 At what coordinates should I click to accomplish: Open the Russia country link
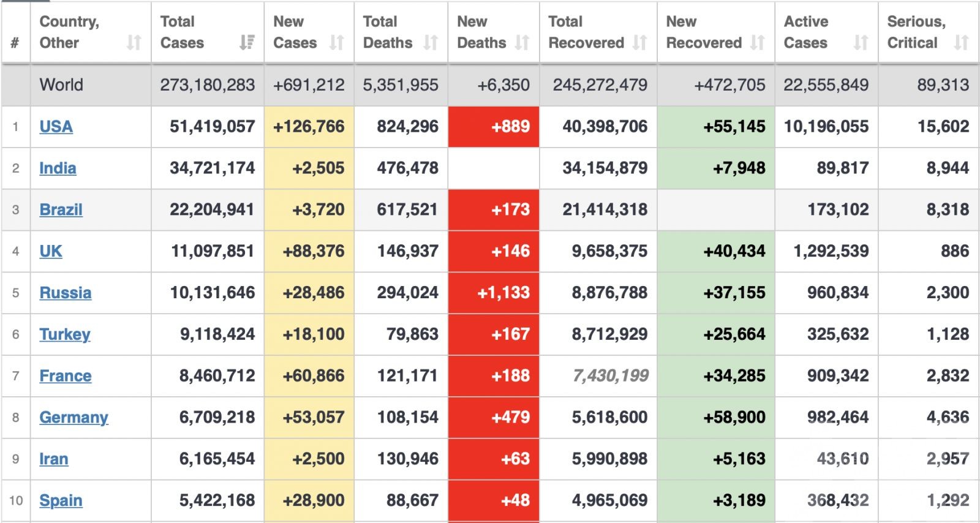(66, 293)
